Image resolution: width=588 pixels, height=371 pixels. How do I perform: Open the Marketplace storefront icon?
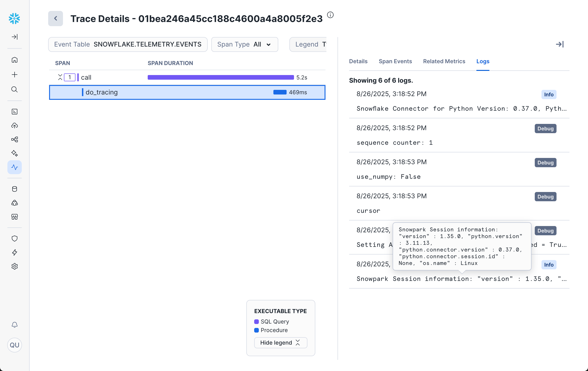click(14, 217)
